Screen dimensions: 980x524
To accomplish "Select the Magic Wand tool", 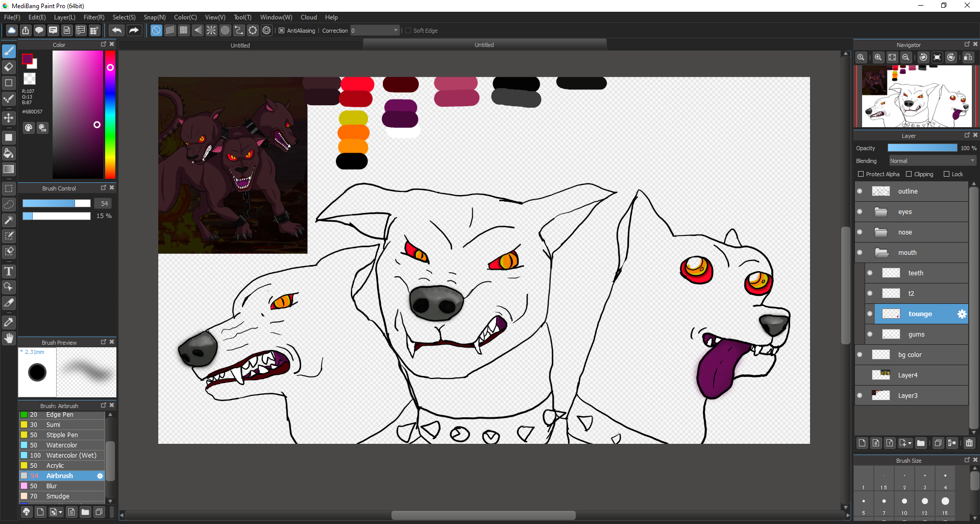I will (9, 220).
